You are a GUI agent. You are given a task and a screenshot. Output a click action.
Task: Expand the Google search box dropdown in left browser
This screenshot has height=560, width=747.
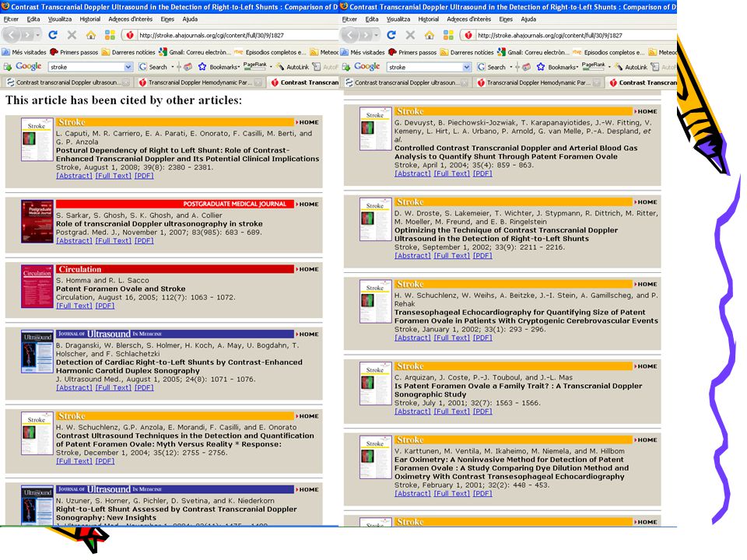pyautogui.click(x=128, y=67)
